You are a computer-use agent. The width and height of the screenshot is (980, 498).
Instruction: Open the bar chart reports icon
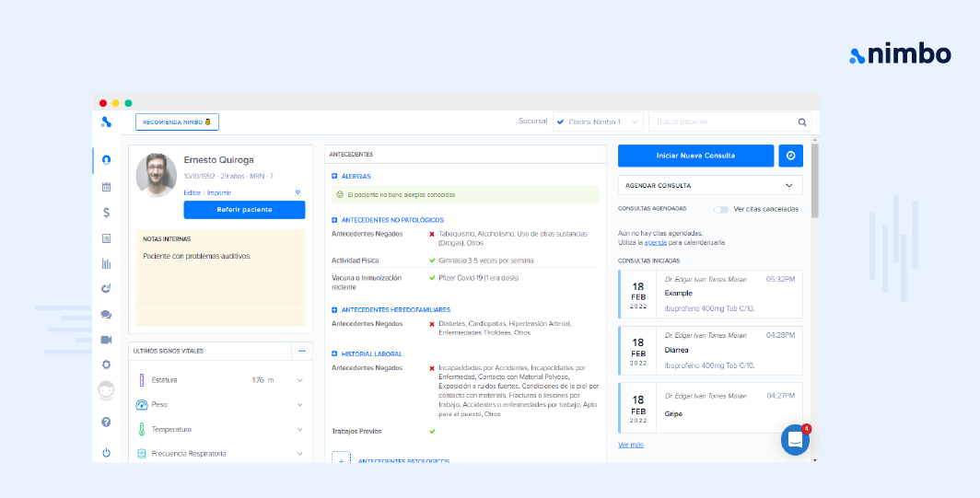click(x=106, y=263)
